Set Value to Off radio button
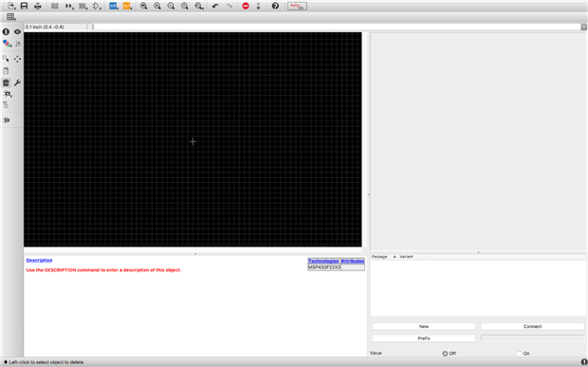 pyautogui.click(x=445, y=354)
